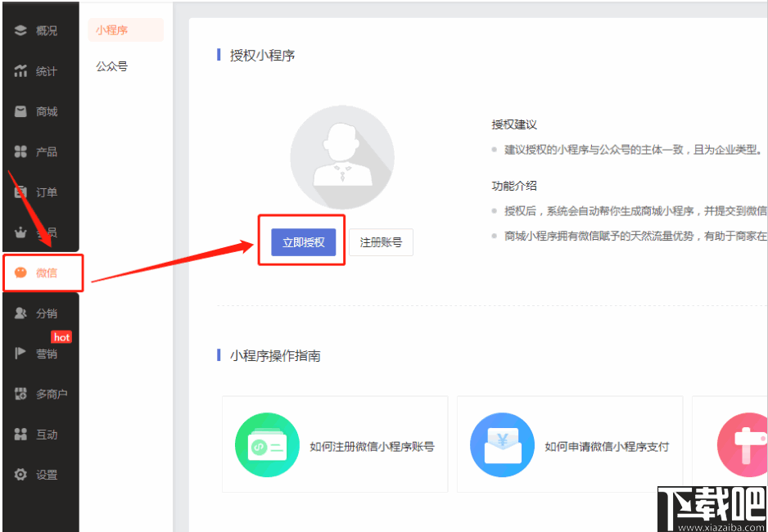Click the red hot badge on 营销
The height and width of the screenshot is (532, 768).
point(61,337)
